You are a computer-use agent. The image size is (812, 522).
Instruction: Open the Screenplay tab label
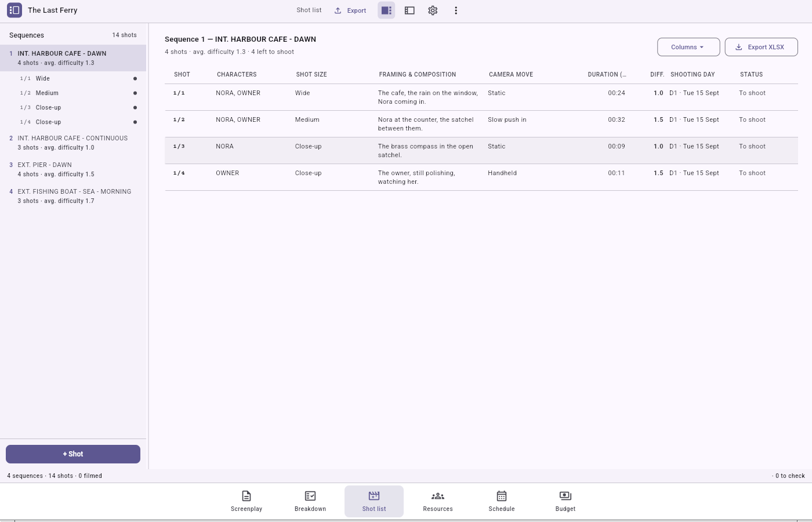pos(246,509)
